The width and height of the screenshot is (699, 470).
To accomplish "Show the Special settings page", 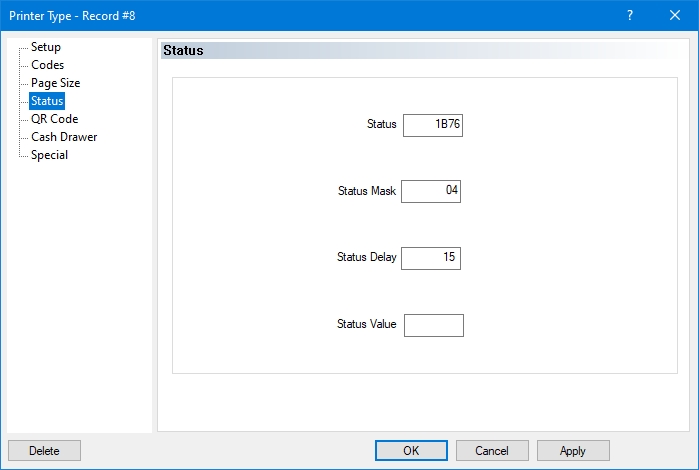I will (49, 155).
